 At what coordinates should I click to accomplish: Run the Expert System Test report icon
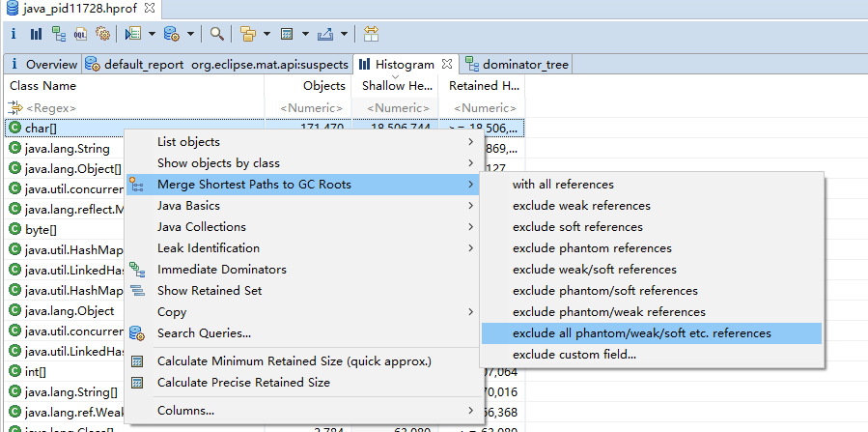[x=133, y=35]
